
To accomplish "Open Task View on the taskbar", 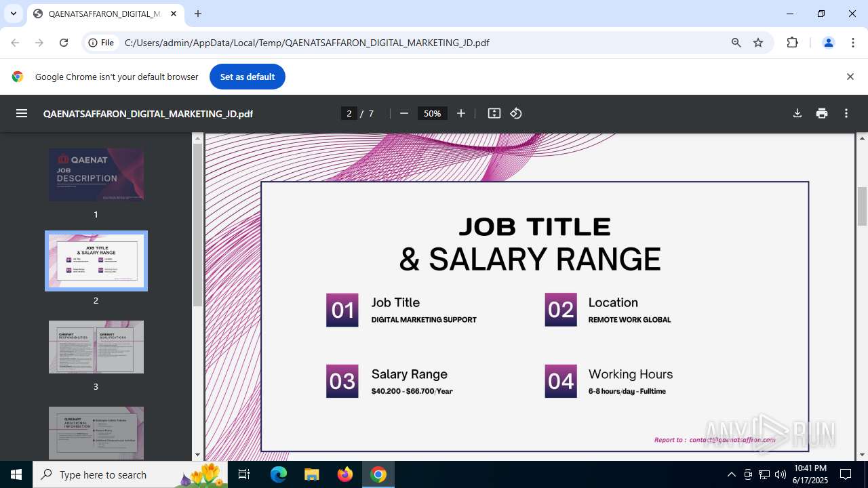I will point(245,474).
